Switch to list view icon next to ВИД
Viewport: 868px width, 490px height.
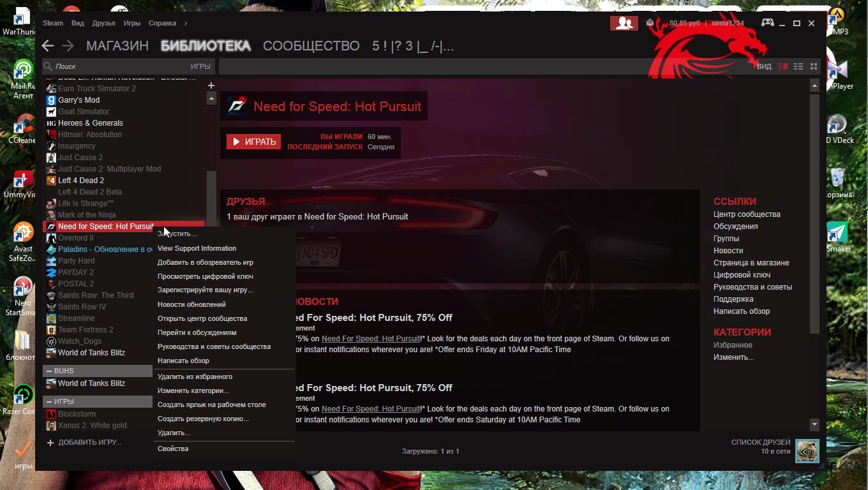(798, 66)
